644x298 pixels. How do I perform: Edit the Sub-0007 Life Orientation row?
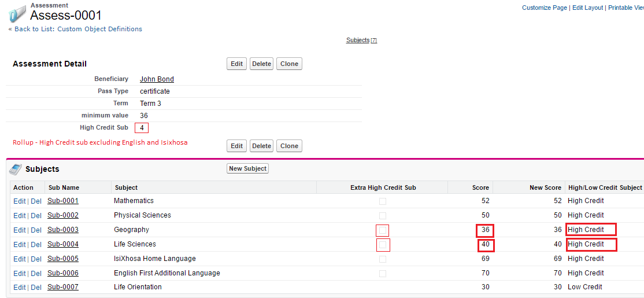[19, 288]
